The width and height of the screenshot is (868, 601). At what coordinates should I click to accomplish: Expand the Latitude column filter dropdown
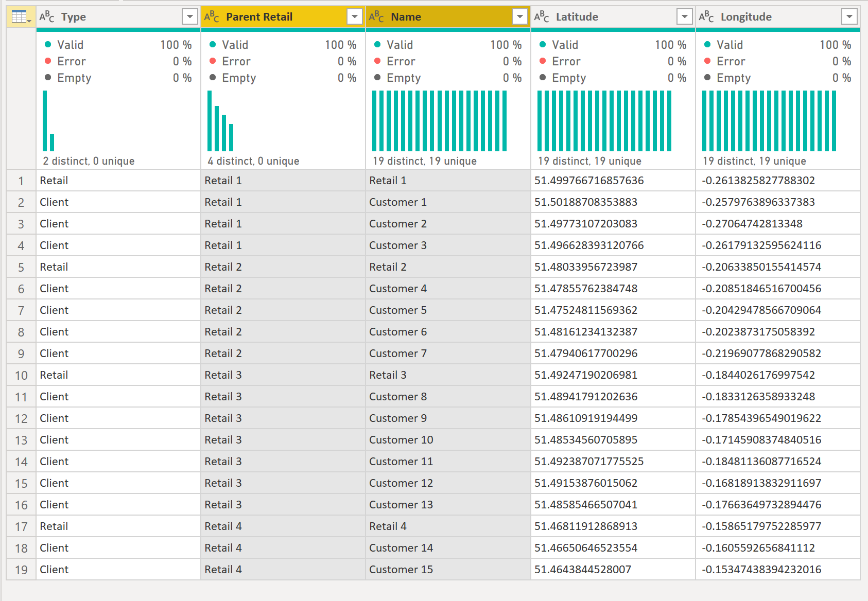[x=685, y=17]
